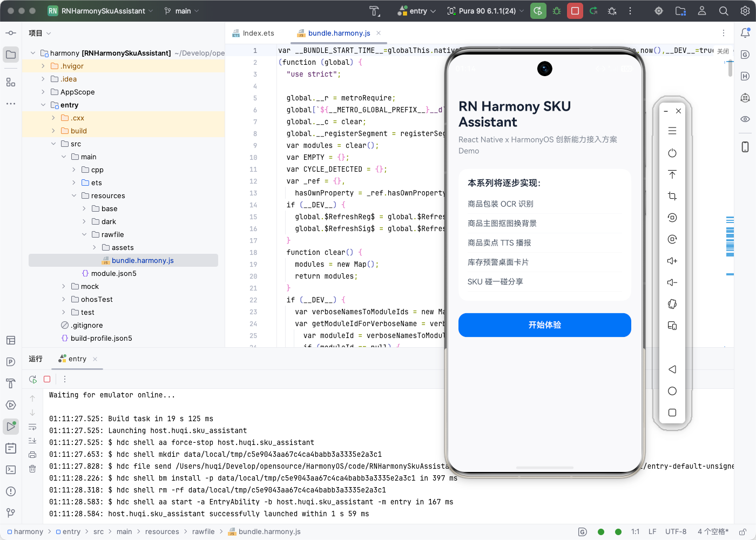Open the Notifications bell panel
Viewport: 756px width, 540px height.
tap(745, 33)
